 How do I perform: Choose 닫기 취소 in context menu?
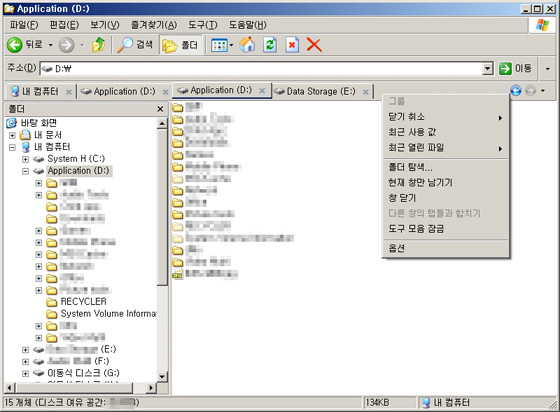tap(445, 117)
